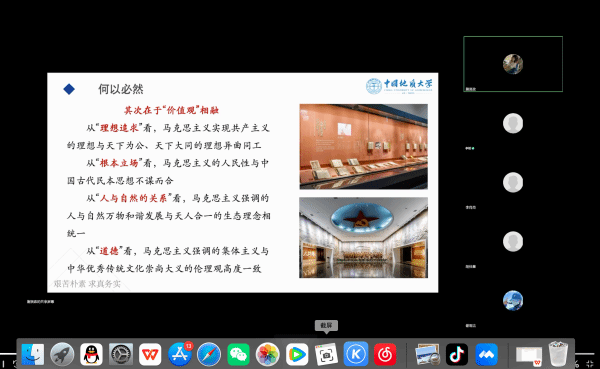Open Preview app in dock
Image resolution: width=600 pixels, height=369 pixels.
427,354
